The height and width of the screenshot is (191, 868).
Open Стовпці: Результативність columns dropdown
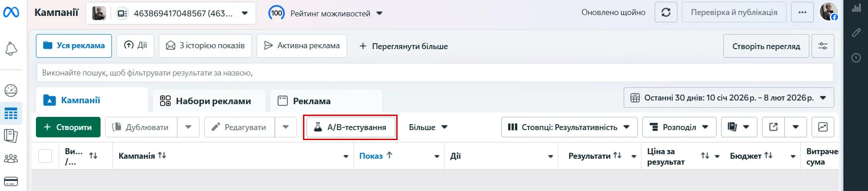pos(569,127)
